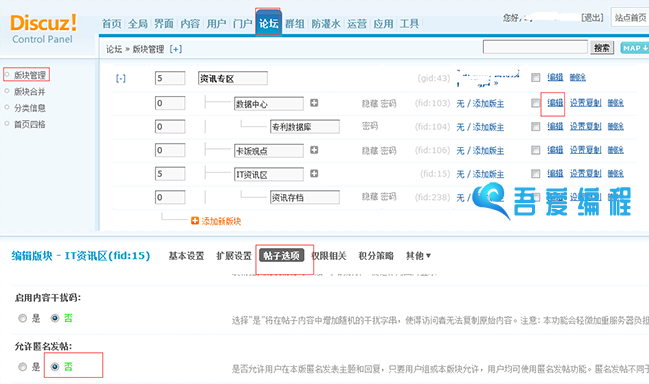This screenshot has width=649, height=384.
Task: Switch to the 基本设置 tab
Action: 186,256
